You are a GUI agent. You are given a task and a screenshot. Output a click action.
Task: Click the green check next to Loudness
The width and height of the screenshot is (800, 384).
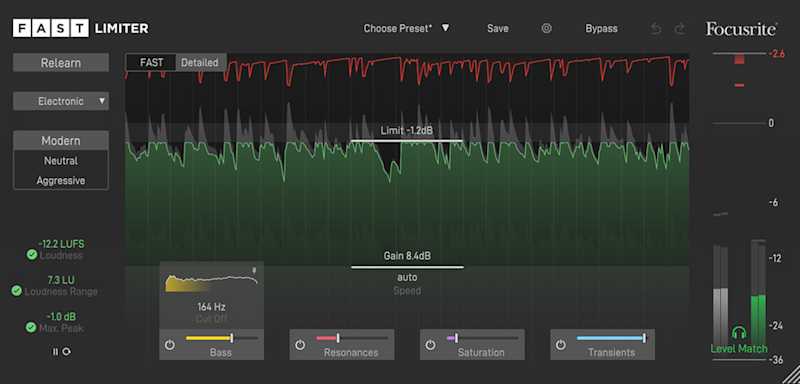pos(32,254)
